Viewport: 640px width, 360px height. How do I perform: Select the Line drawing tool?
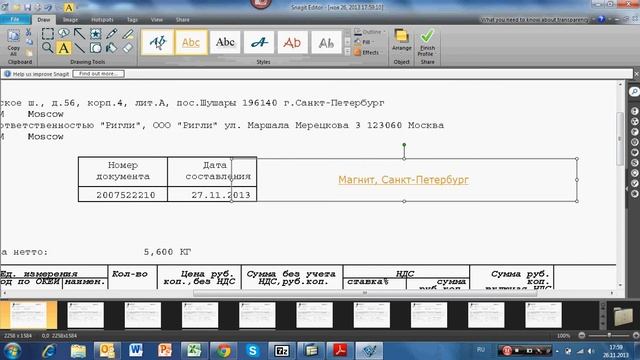pos(80,48)
